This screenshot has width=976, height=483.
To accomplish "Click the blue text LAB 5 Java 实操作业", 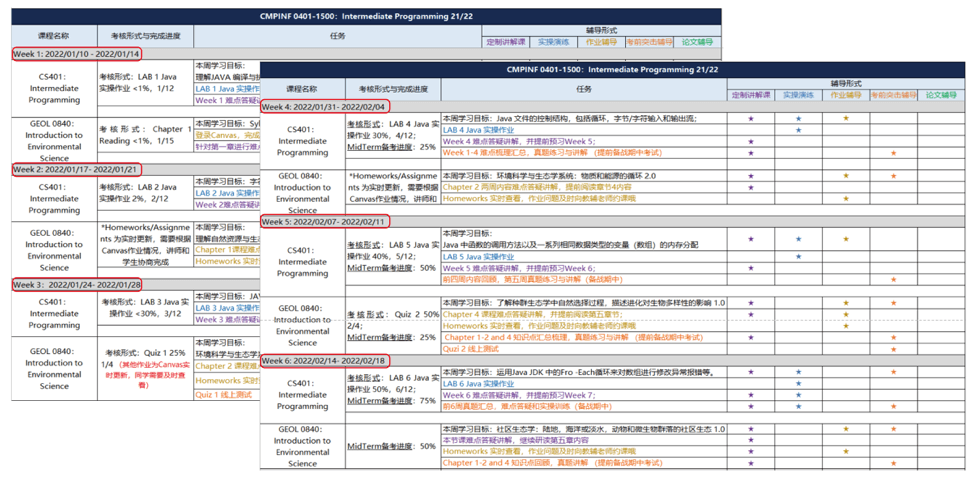I will pyautogui.click(x=479, y=256).
